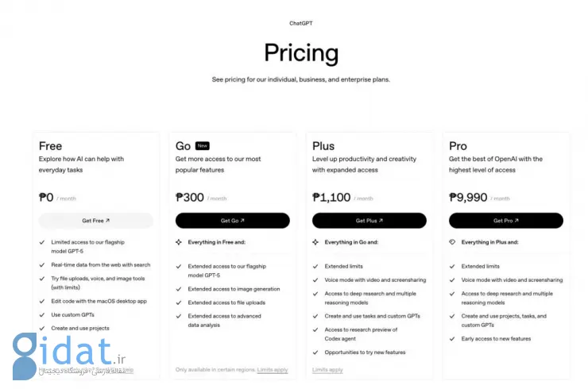The image size is (588, 389).
Task: Click the icon beside Everything in Plus
Action: coord(452,242)
